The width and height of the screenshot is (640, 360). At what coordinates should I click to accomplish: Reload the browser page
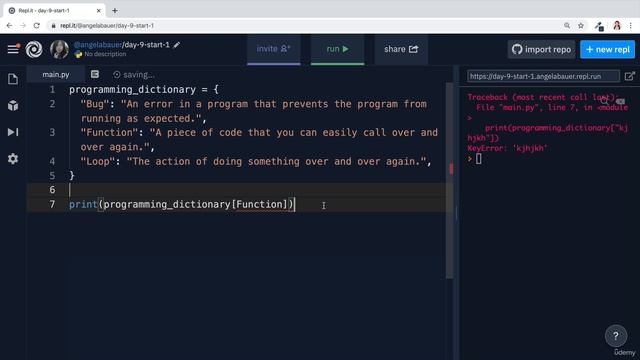pos(37,25)
